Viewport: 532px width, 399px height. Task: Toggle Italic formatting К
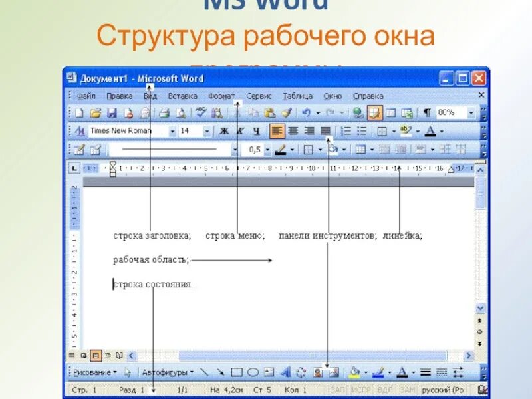pyautogui.click(x=241, y=131)
